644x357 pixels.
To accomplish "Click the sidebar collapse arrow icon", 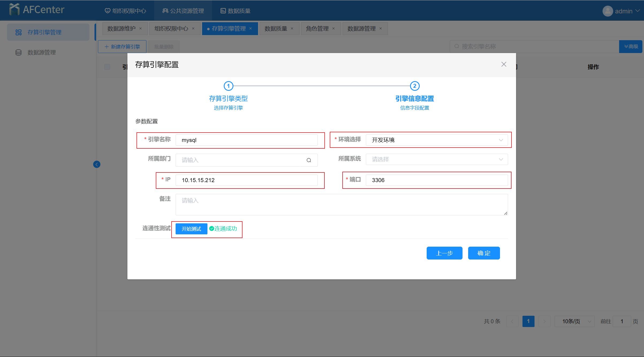I will [x=97, y=164].
